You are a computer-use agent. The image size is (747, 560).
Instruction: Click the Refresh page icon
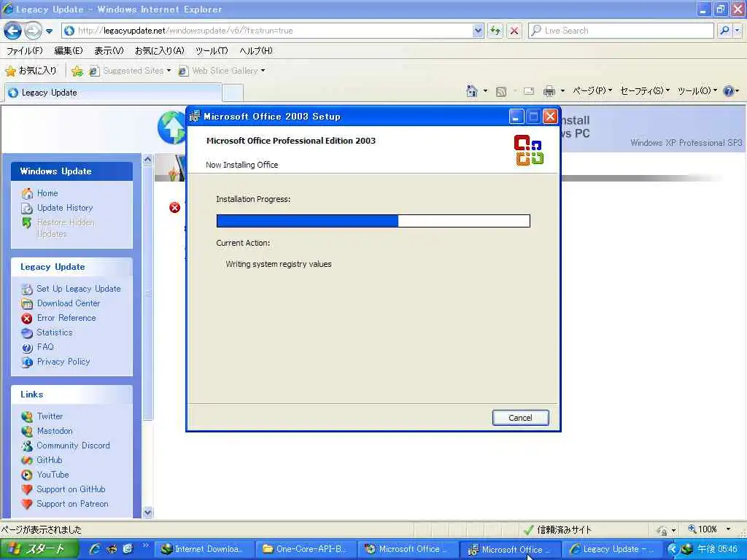coord(495,31)
